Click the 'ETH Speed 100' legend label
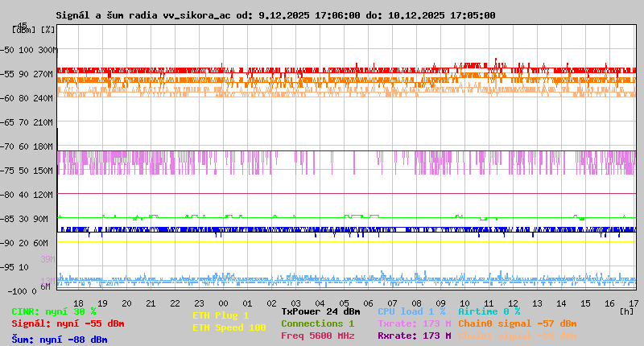644x346 pixels. point(229,327)
